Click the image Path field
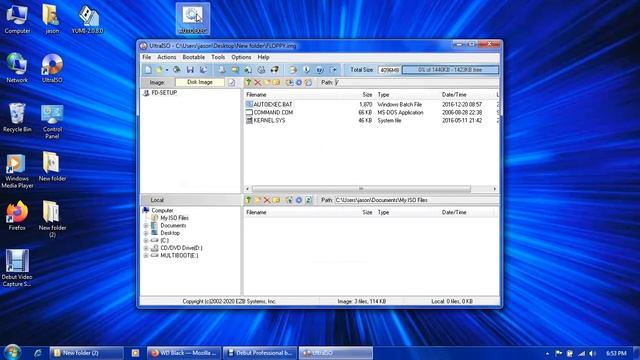640x360 pixels. [x=416, y=82]
